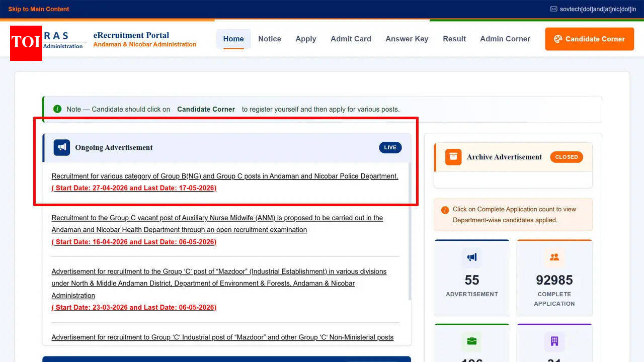Click the green briefcase icon card
The image size is (644, 362).
click(x=472, y=341)
